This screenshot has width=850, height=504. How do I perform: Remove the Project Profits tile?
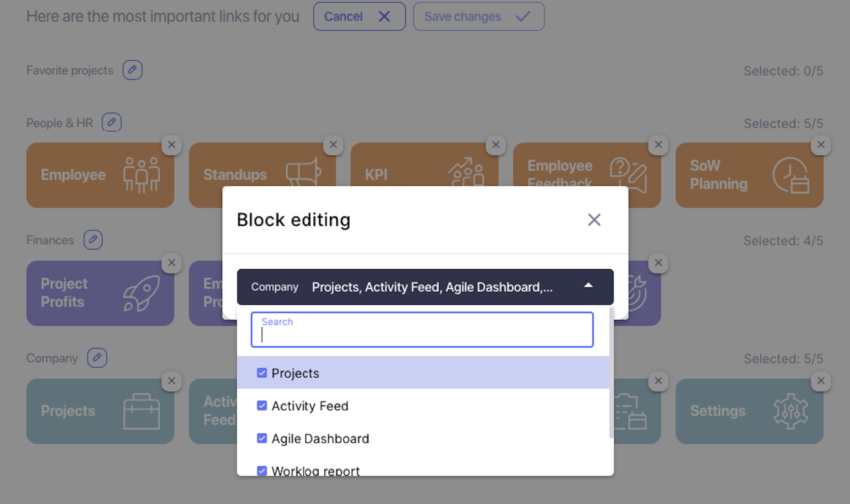tap(172, 263)
